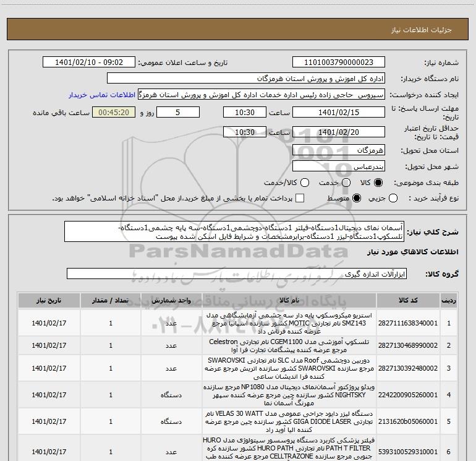
Task: Click the response deadline time 10:30 field
Action: coord(245,112)
